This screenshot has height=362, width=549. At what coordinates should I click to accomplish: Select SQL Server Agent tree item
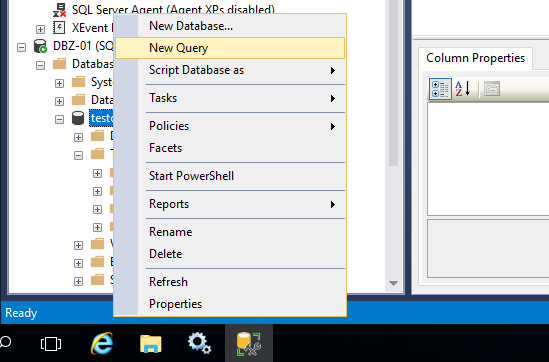[x=173, y=9]
